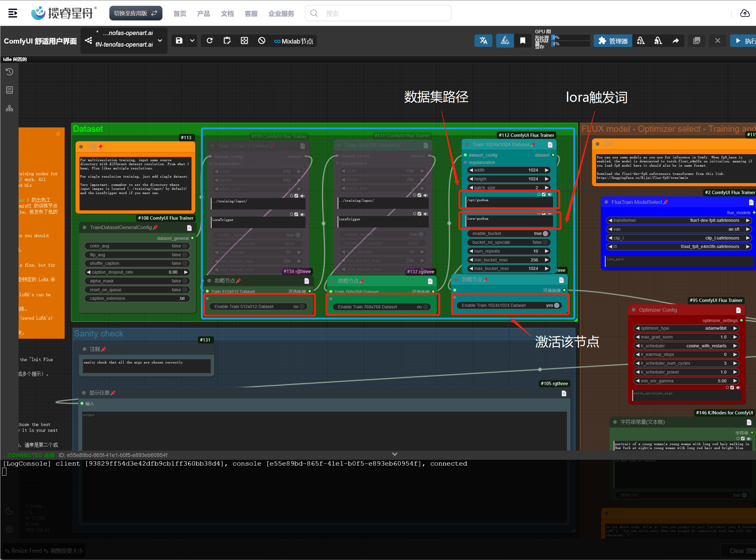Open the workflow name dropdown chevron
The width and height of the screenshot is (756, 560).
click(x=160, y=41)
